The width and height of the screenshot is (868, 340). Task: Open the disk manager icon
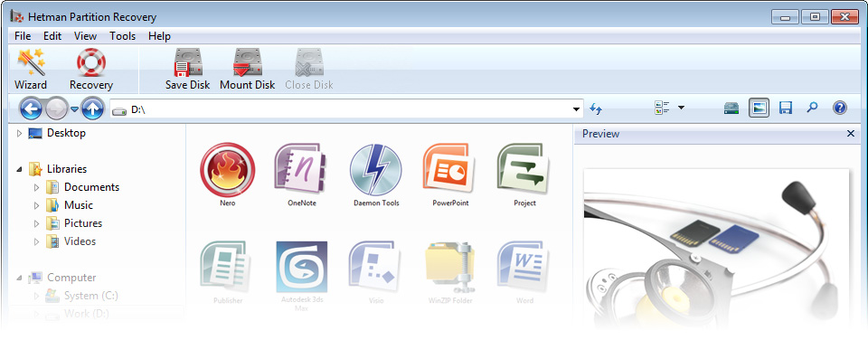[x=731, y=108]
